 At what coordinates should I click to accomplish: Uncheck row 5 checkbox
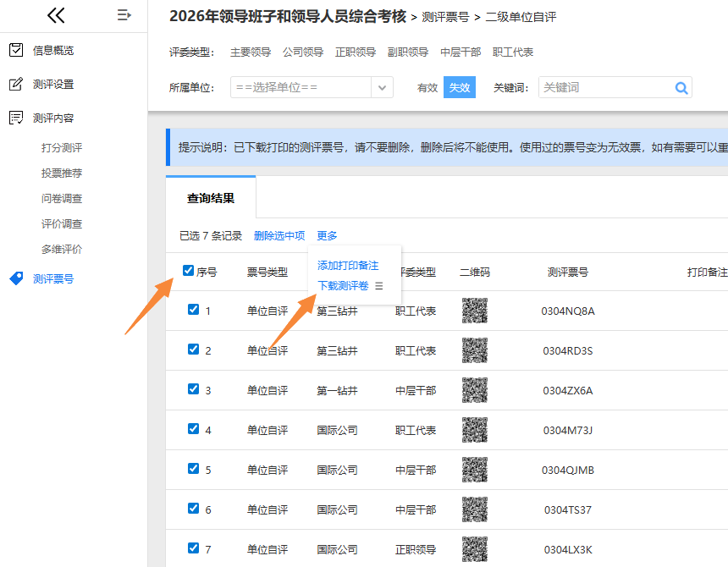tap(193, 469)
